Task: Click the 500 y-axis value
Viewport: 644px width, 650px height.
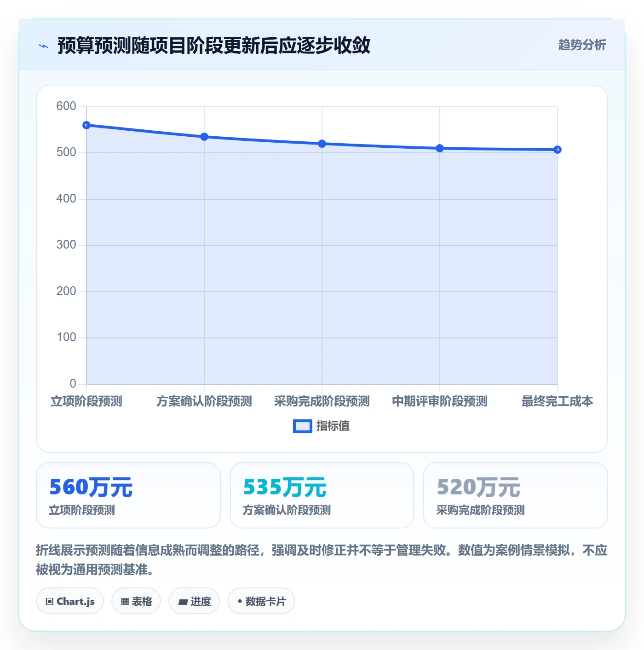Action: point(66,152)
